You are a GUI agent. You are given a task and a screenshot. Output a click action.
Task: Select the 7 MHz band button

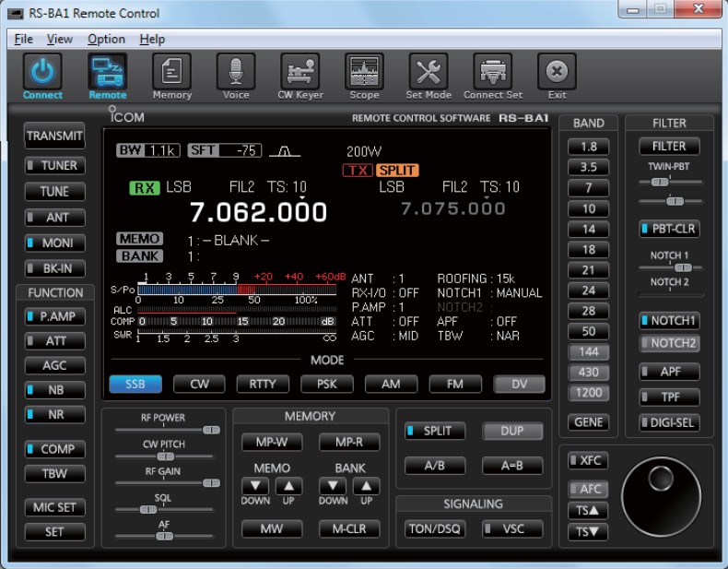pos(588,188)
